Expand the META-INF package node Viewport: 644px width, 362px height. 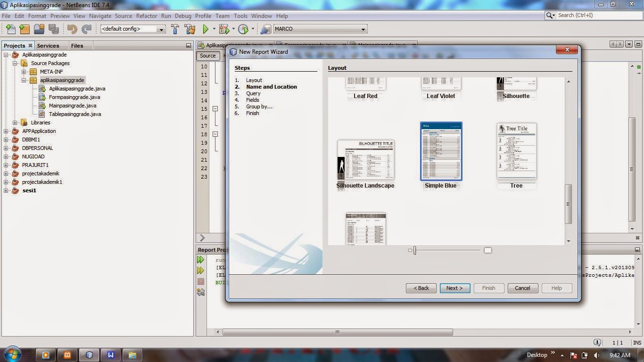24,72
